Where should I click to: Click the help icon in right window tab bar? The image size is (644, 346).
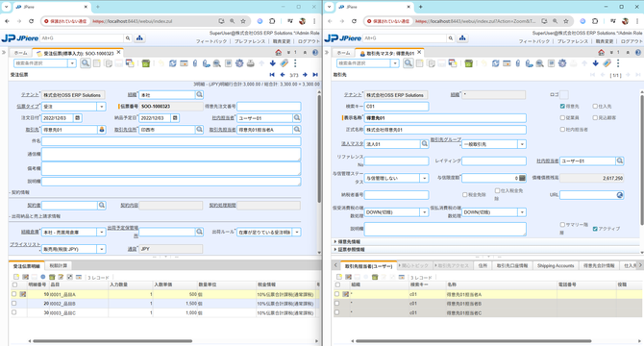[x=638, y=53]
